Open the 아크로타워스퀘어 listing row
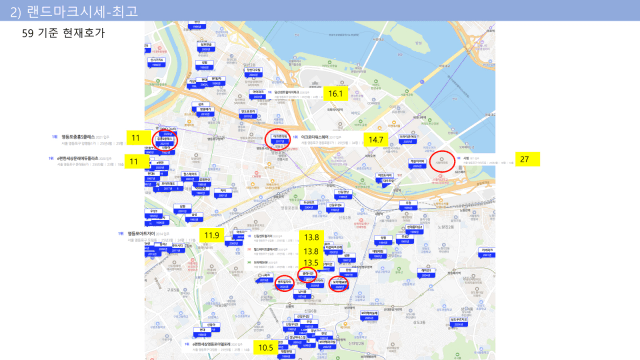The width and height of the screenshot is (640, 360). point(327,140)
